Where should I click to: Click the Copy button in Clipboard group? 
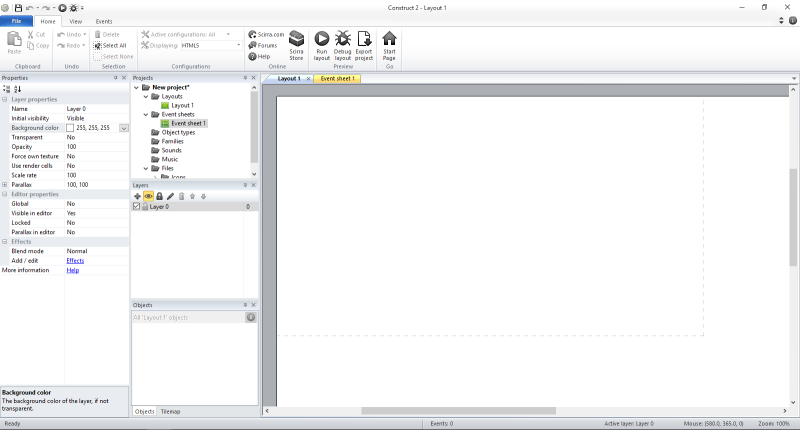coord(38,45)
